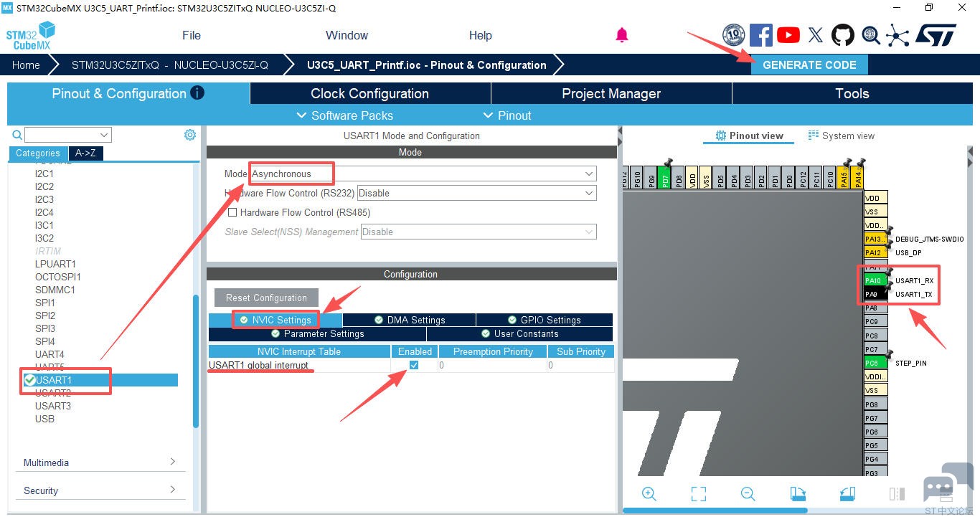980x522 pixels.
Task: Click the pink notification bell icon
Action: (622, 35)
